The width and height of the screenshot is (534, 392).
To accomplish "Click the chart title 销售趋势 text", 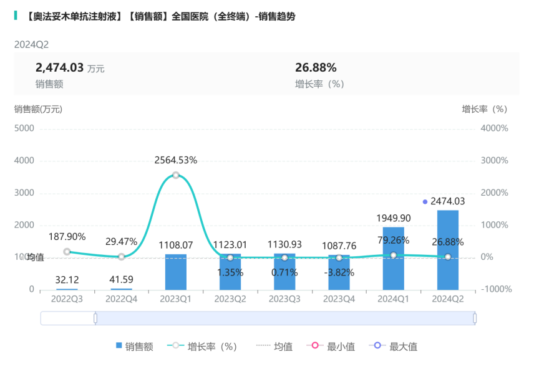I will pos(276,16).
